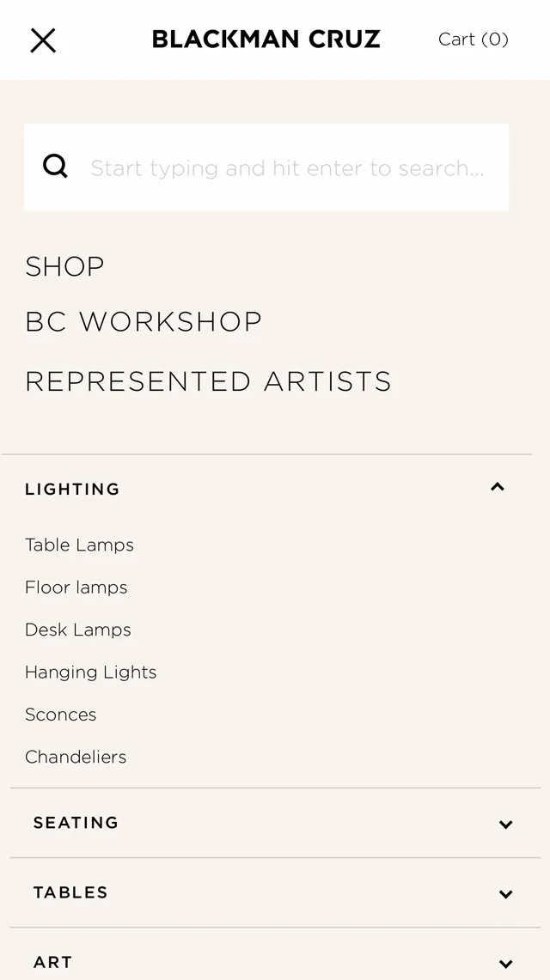The height and width of the screenshot is (980, 550).
Task: Open the Cart (0) link
Action: click(x=473, y=40)
